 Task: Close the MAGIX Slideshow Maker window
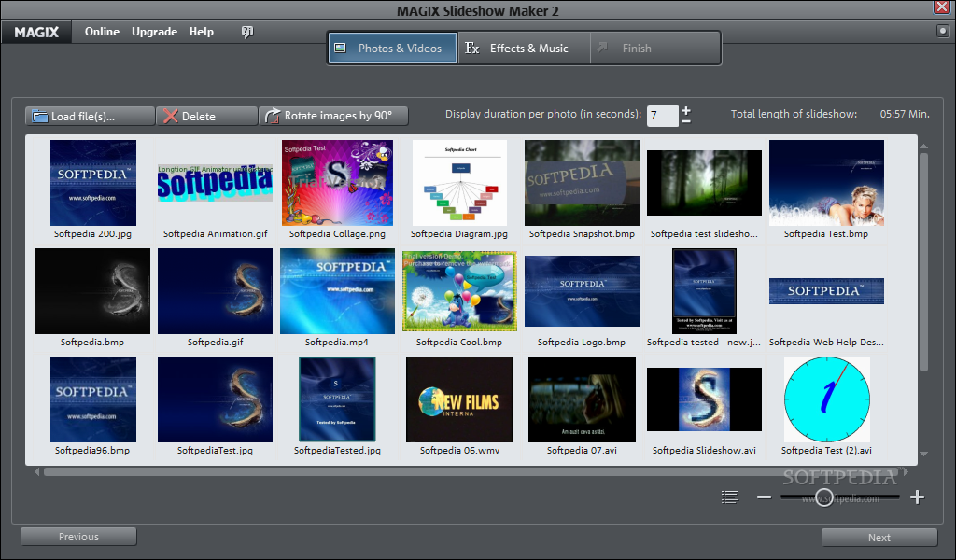point(941,7)
